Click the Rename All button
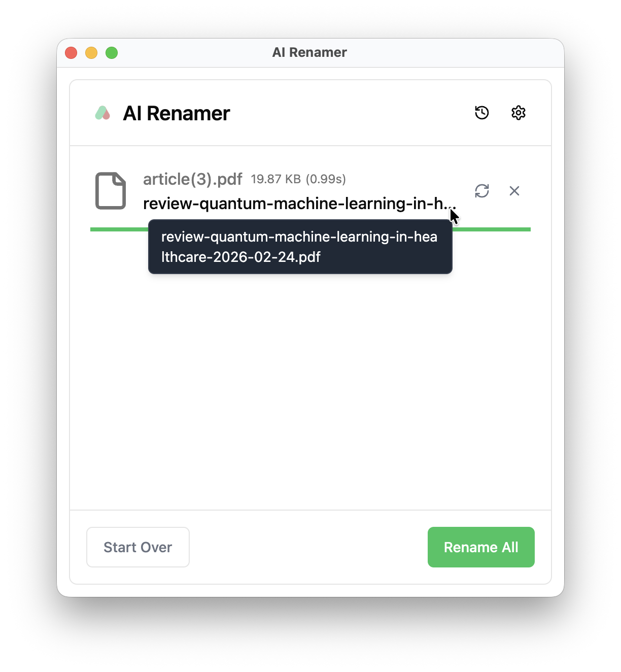 click(481, 547)
